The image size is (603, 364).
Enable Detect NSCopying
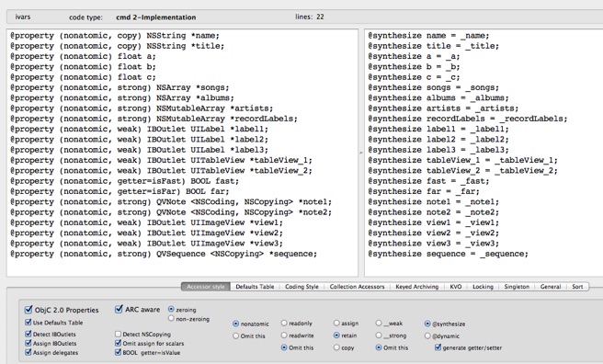118,334
